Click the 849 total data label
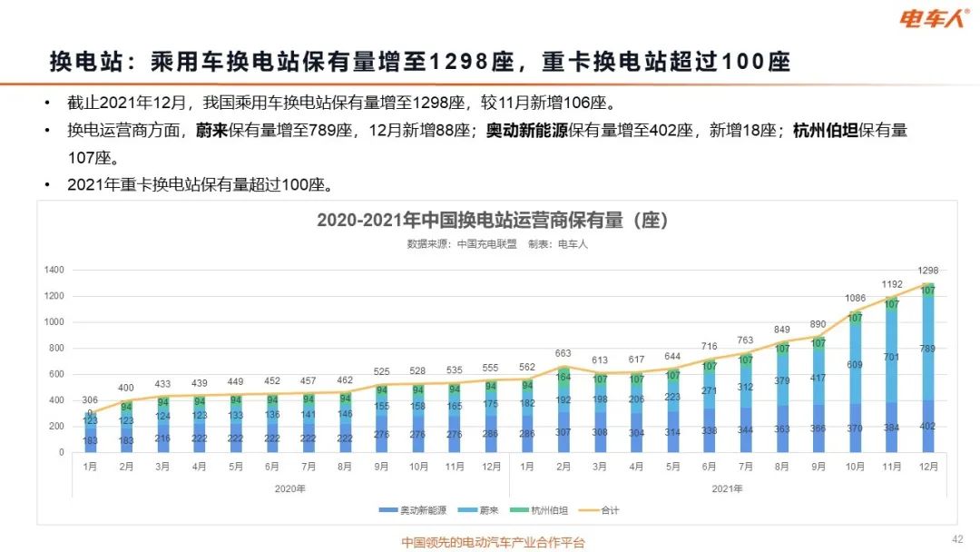Viewport: 980px width, 552px height. click(782, 330)
